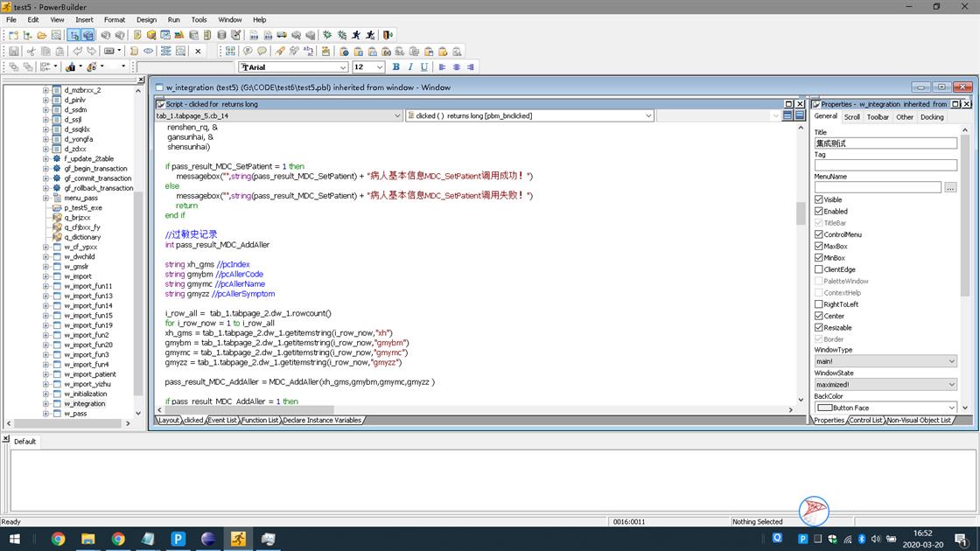Toggle the Resizable checkbox

819,328
